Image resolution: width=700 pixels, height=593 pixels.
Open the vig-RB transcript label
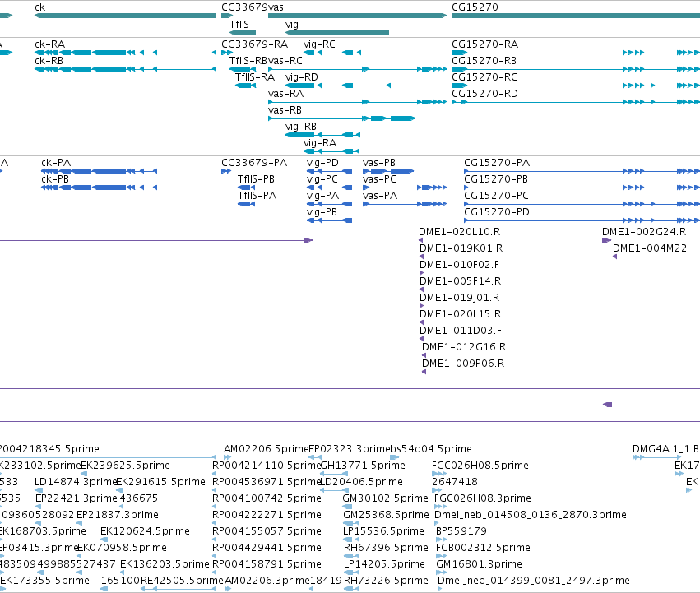(x=301, y=127)
